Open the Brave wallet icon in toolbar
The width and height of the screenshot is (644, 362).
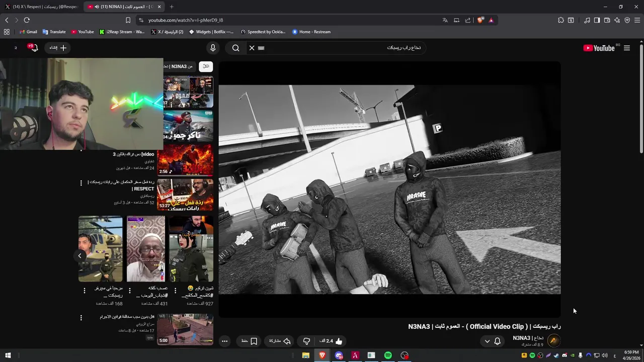(x=607, y=20)
